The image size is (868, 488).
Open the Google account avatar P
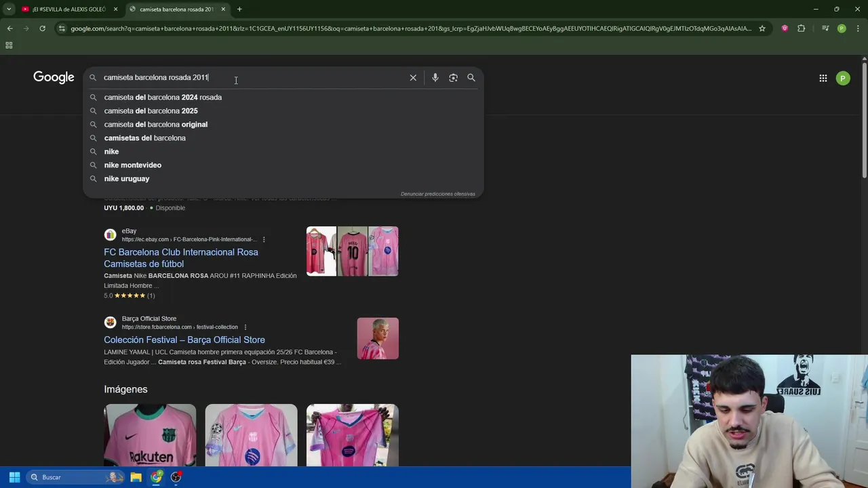tap(843, 78)
